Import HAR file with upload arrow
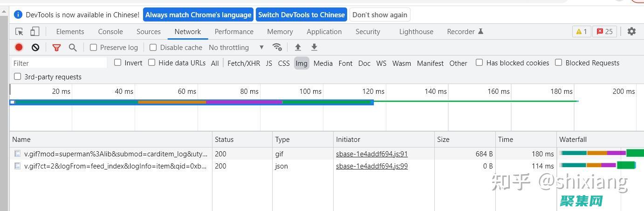 point(298,47)
